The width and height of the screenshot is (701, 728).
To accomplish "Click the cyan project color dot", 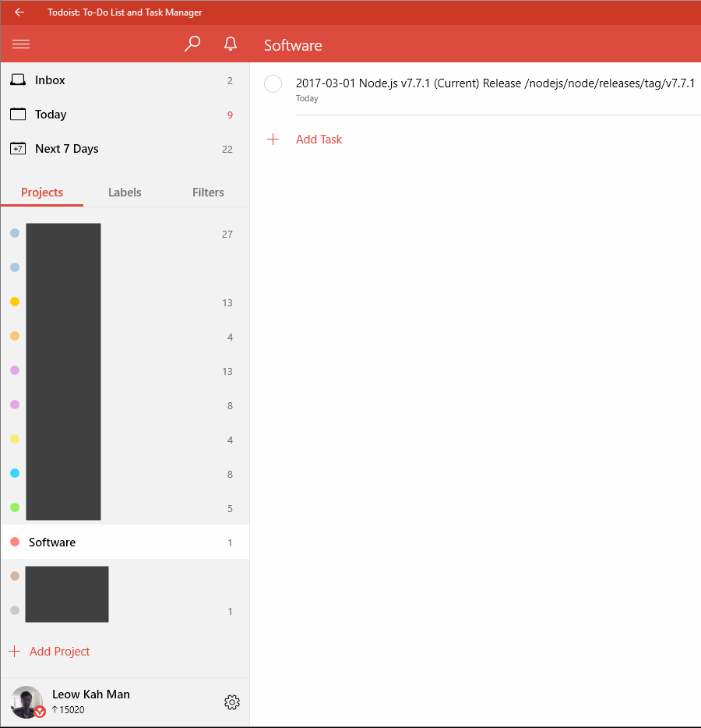I will (x=15, y=473).
